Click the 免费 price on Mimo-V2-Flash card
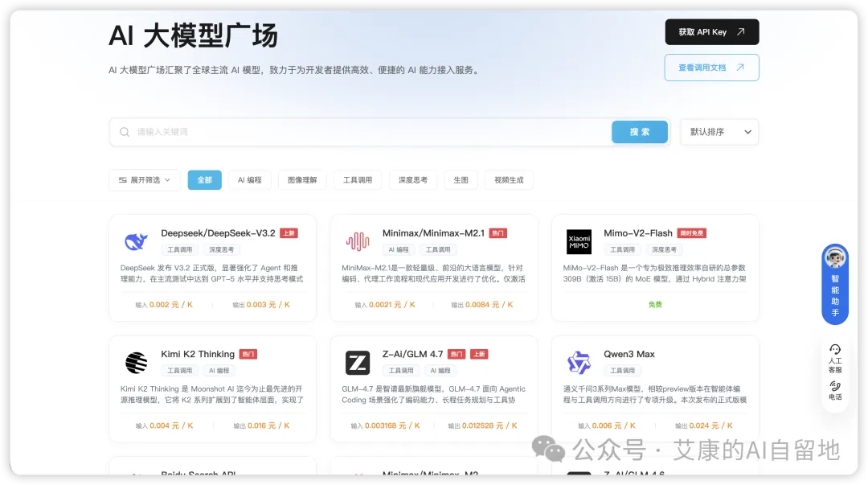 click(655, 305)
